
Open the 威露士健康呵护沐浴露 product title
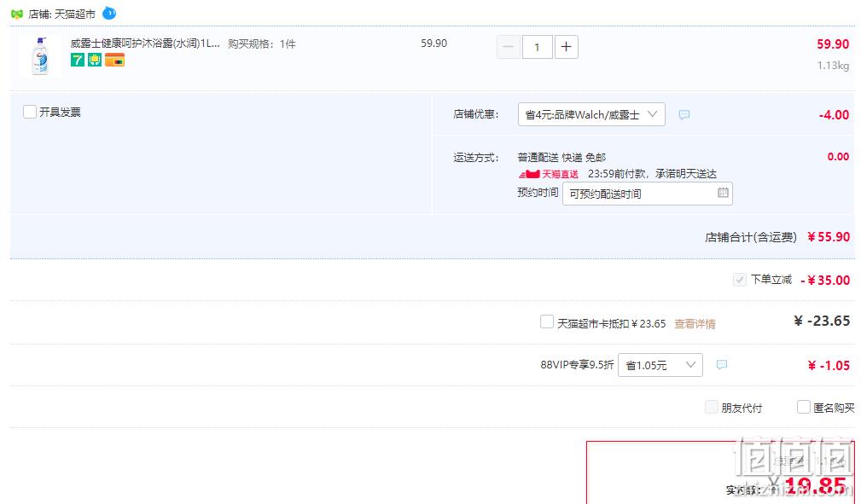pos(145,43)
